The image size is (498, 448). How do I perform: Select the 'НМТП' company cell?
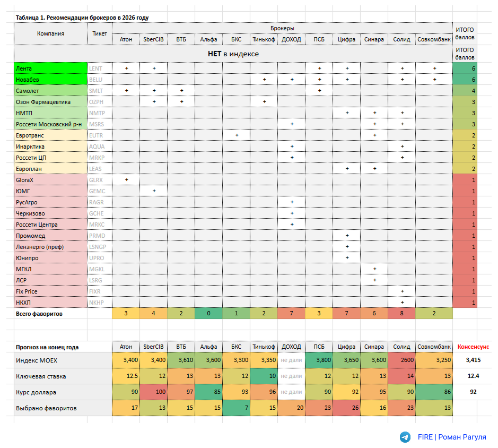pos(50,113)
